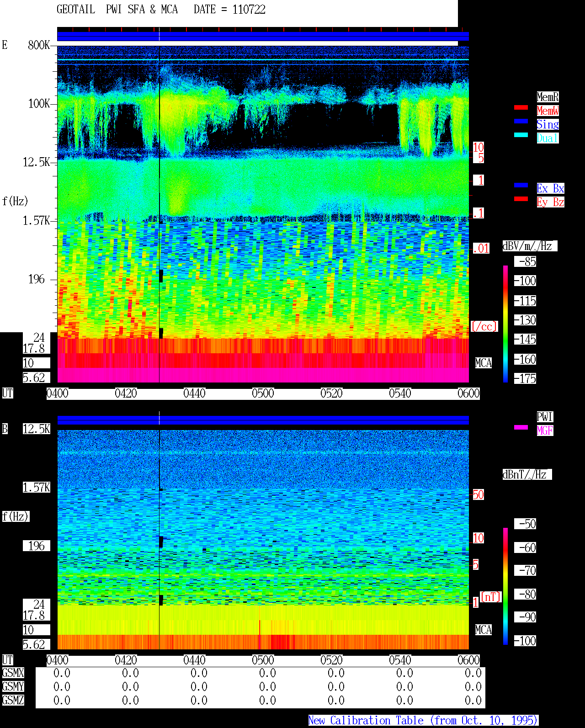Click the red [/cc] density unit label
The height and width of the screenshot is (728, 585).
pos(484,326)
